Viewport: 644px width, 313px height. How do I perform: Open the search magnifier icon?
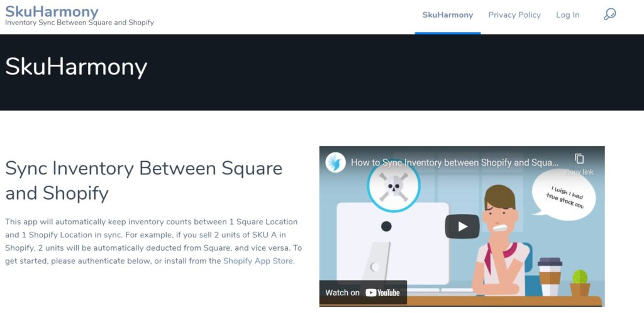coord(609,14)
